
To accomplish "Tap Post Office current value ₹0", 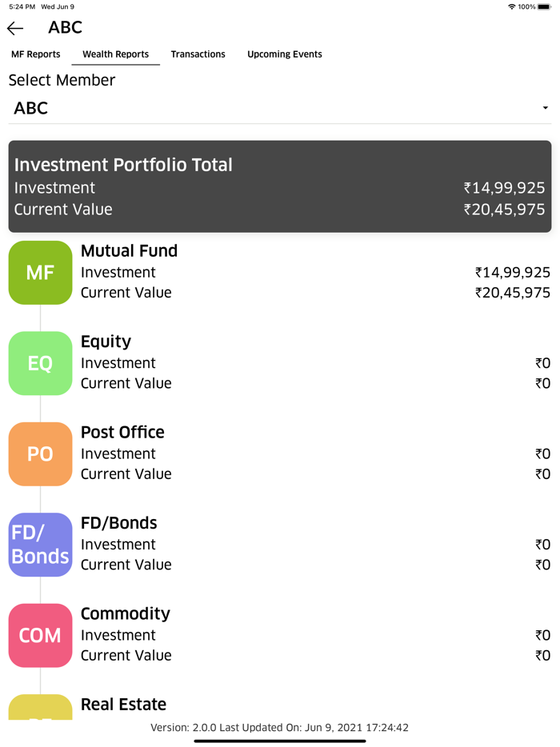I will [x=543, y=474].
